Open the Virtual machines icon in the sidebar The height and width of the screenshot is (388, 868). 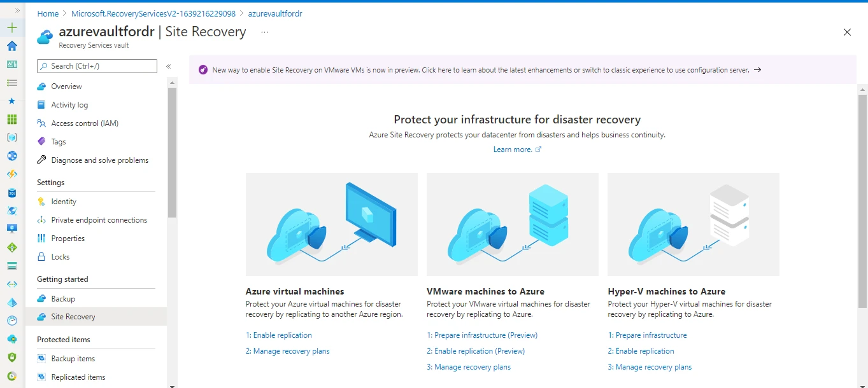11,137
